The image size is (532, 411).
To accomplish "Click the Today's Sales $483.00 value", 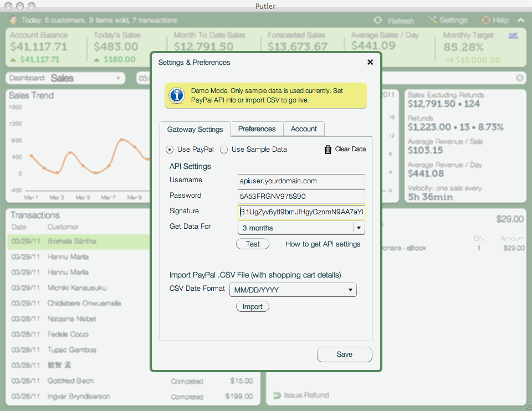I will pyautogui.click(x=116, y=47).
